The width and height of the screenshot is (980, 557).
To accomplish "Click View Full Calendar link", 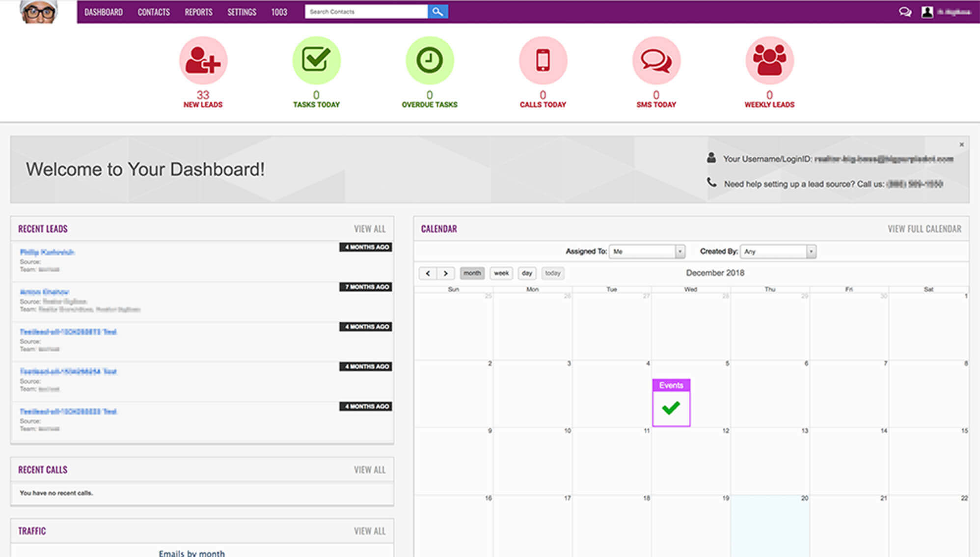I will point(924,229).
